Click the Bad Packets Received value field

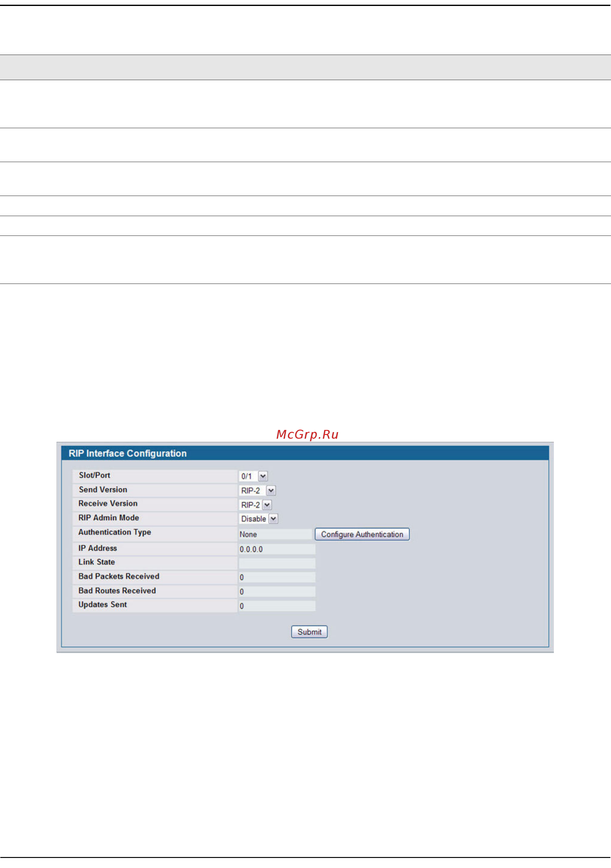(x=277, y=577)
